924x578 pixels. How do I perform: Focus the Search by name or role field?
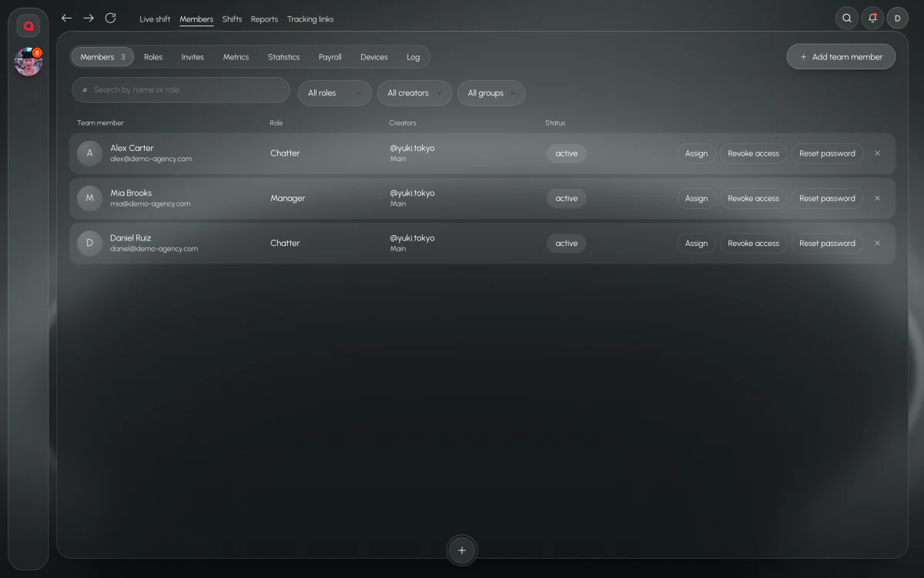(x=181, y=90)
